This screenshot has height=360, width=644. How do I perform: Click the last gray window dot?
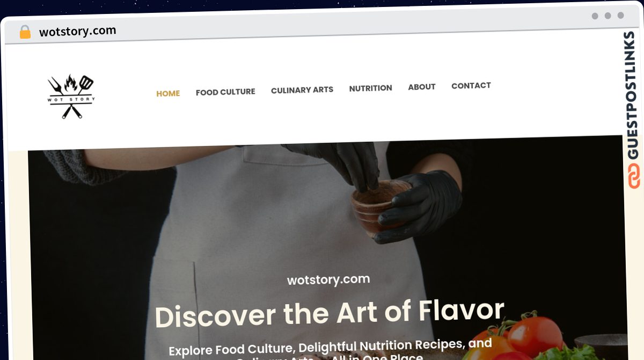[621, 16]
